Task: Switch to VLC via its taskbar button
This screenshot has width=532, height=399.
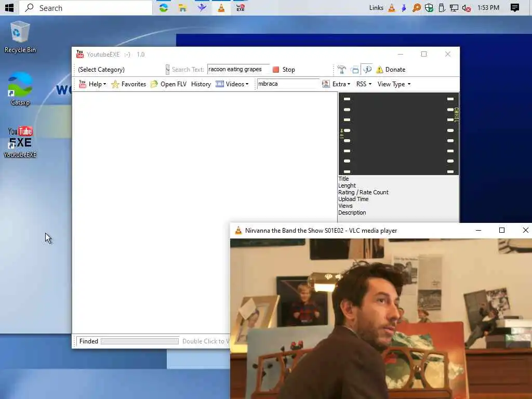Action: [221, 7]
